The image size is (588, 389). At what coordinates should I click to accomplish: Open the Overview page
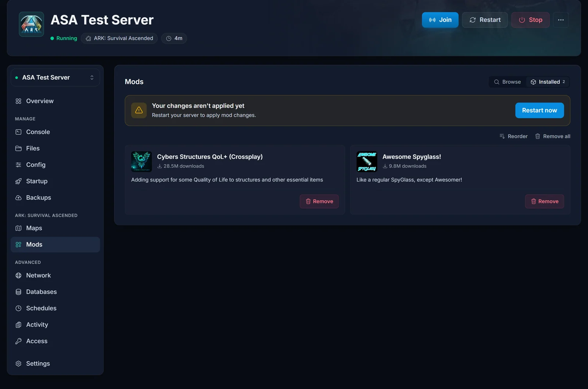pos(55,101)
